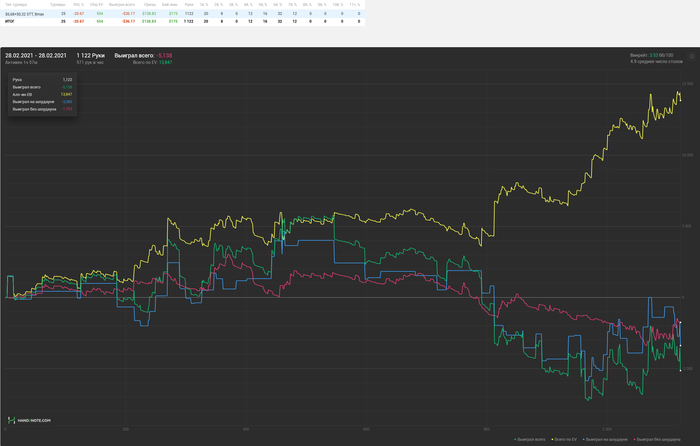Screen dimensions: 700x446
Task: Click the -$36.17 value in the tournament row
Action: tap(128, 14)
